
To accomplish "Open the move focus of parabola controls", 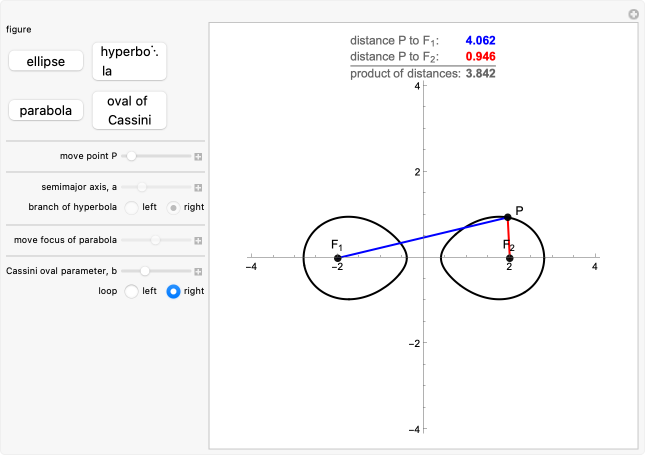I will tap(198, 240).
